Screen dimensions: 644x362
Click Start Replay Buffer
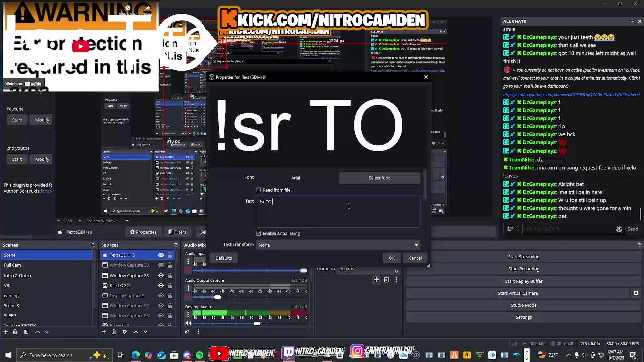pos(523,281)
